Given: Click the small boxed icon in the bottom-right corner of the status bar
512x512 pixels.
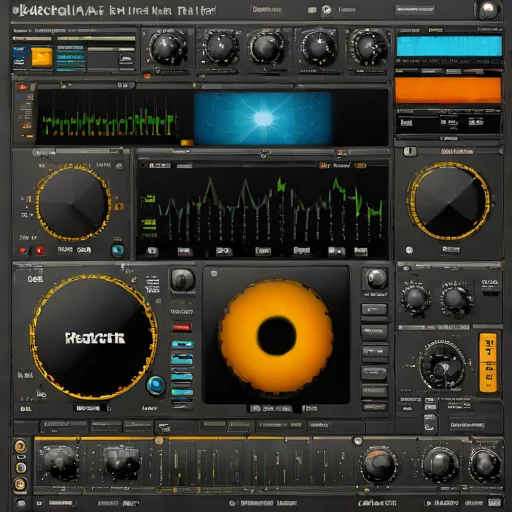Looking at the screenshot, I should click(x=494, y=502).
